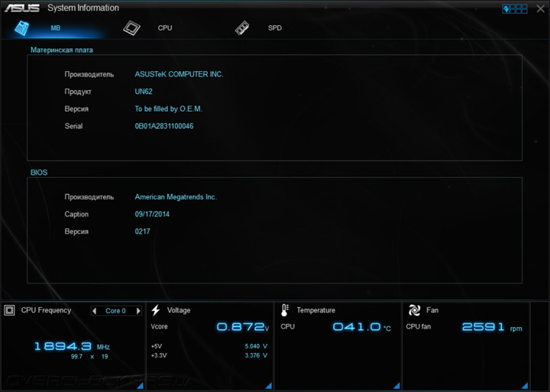Click the 'Материнская плата' section heading
Screen dimensions: 550x392
click(62, 50)
